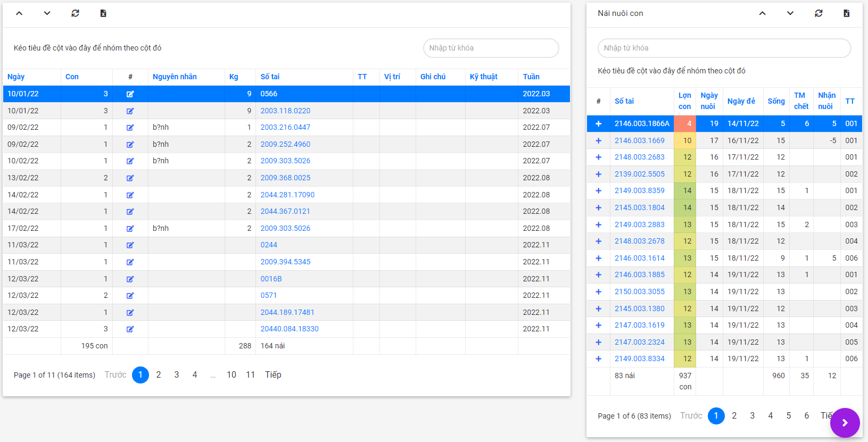This screenshot has height=442, width=868.
Task: Expand details for sow 2149.003.8359
Action: [x=599, y=190]
